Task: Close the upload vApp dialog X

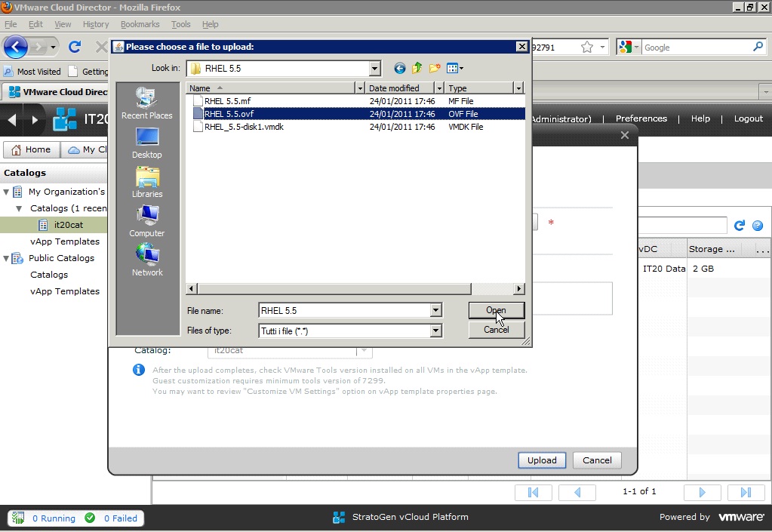Action: (625, 135)
